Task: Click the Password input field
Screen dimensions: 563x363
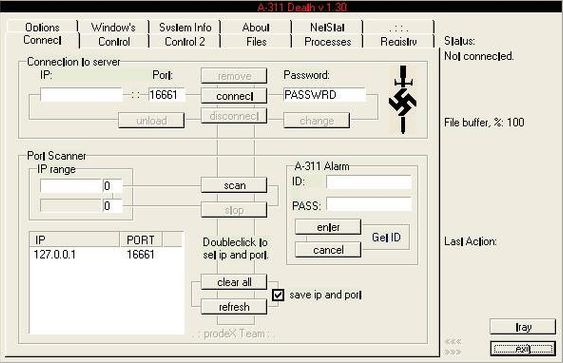Action: point(324,95)
